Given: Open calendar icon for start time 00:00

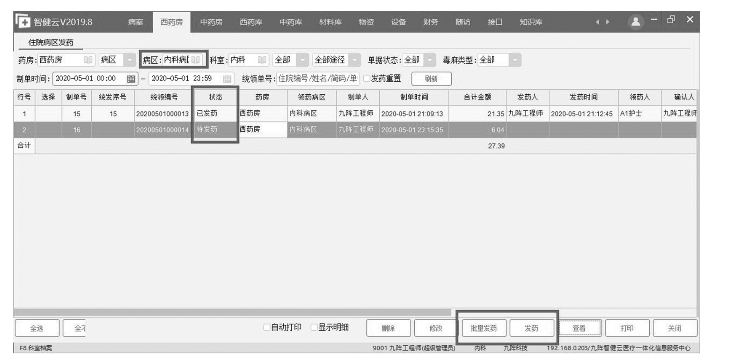Looking at the screenshot, I should pos(131,79).
